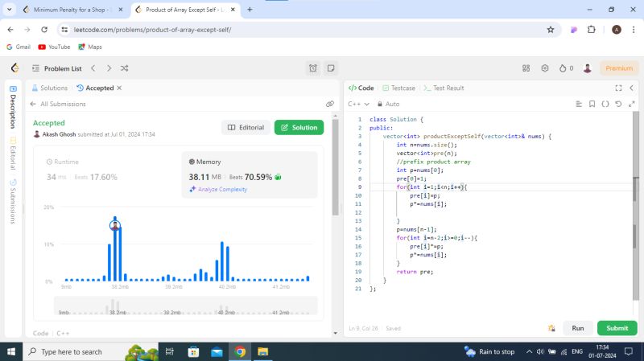Open Editorial side tab

(x=13, y=154)
